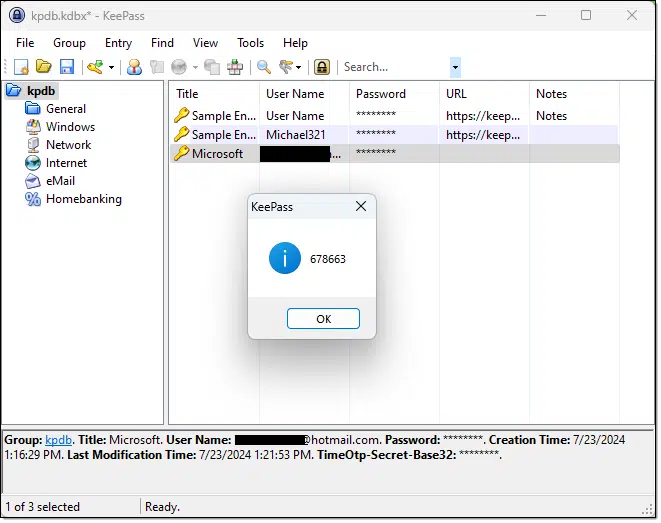Click the Notes cell of first entry
This screenshot has width=661, height=523.
(x=551, y=116)
